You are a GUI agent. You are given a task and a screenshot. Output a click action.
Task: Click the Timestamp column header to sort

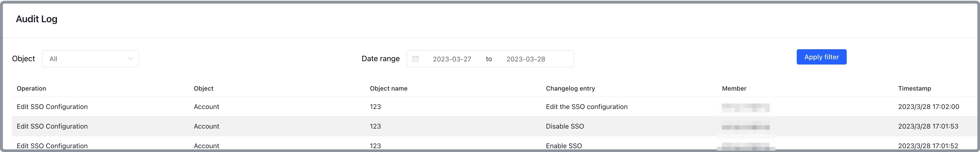(914, 88)
